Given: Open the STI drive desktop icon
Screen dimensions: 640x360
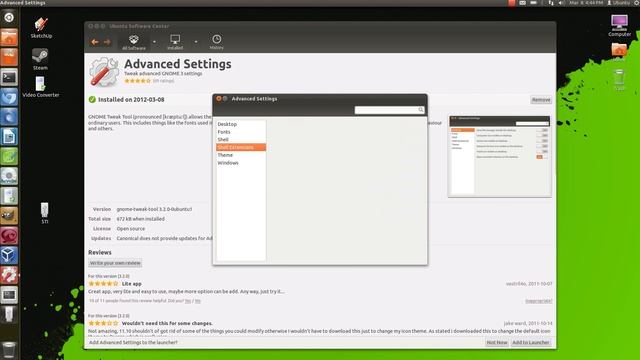Looking at the screenshot, I should (x=44, y=213).
